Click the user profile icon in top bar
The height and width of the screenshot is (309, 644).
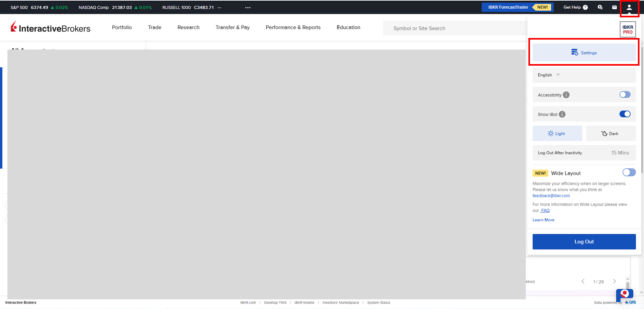629,7
